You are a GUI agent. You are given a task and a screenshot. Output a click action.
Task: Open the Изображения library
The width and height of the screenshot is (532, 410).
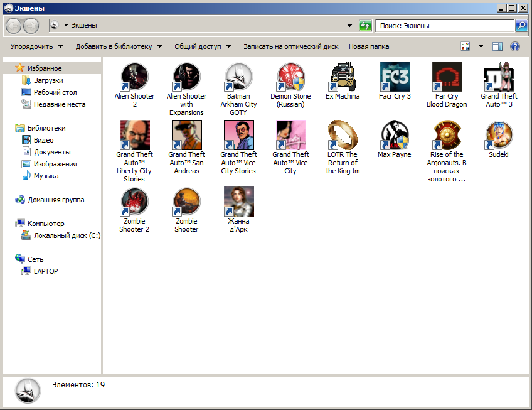point(55,164)
